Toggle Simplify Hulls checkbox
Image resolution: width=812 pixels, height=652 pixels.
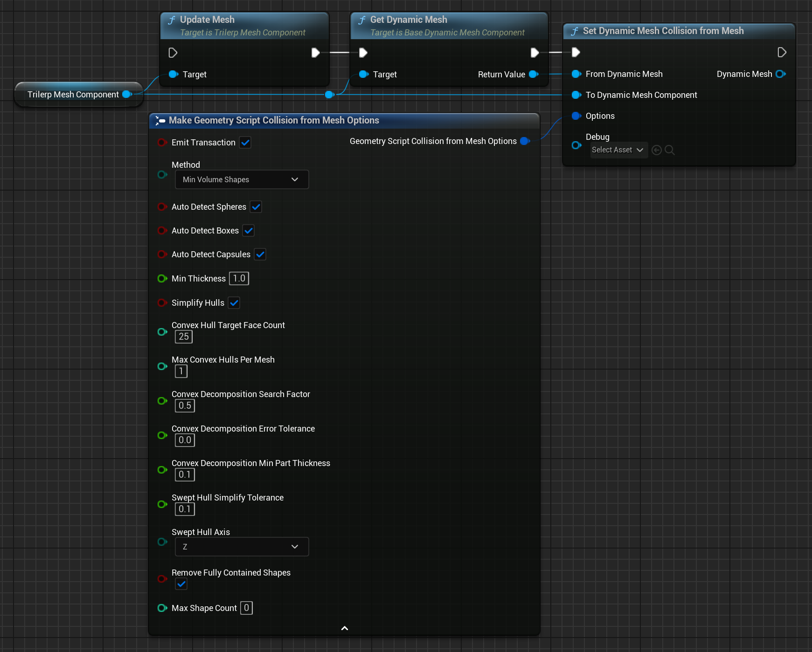tap(234, 302)
